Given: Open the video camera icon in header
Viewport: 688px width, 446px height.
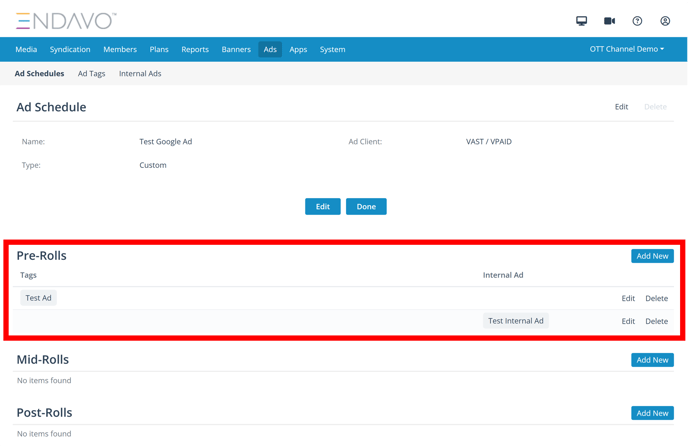Looking at the screenshot, I should (609, 21).
